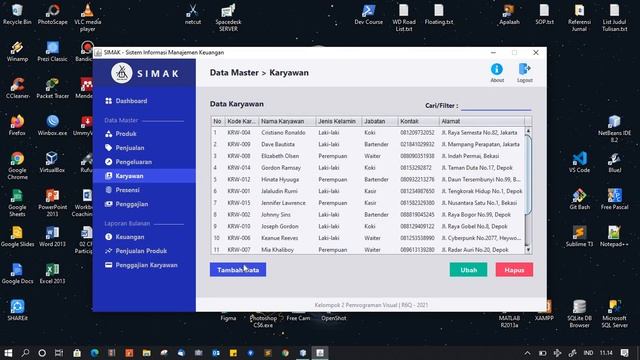Image resolution: width=640 pixels, height=360 pixels.
Task: Open the Google Chrome desktop icon
Action: point(17,166)
